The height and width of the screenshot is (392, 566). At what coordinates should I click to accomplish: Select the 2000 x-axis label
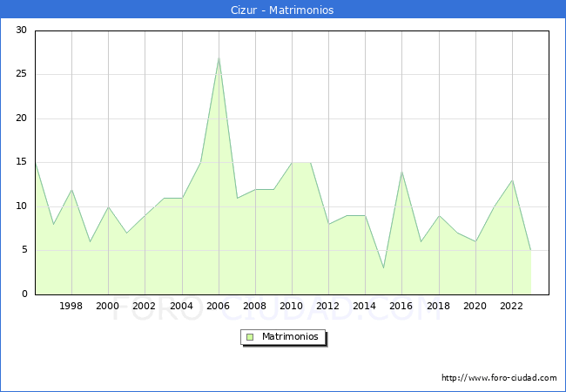108,306
